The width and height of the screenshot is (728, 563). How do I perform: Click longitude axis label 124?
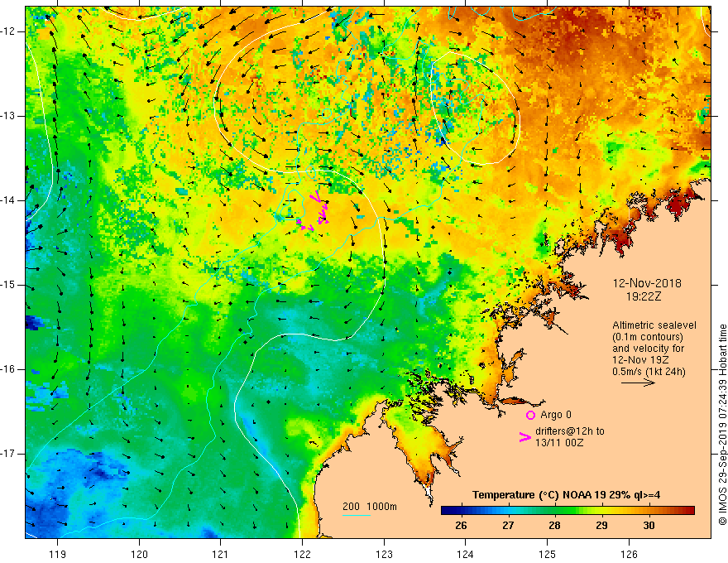pos(465,554)
